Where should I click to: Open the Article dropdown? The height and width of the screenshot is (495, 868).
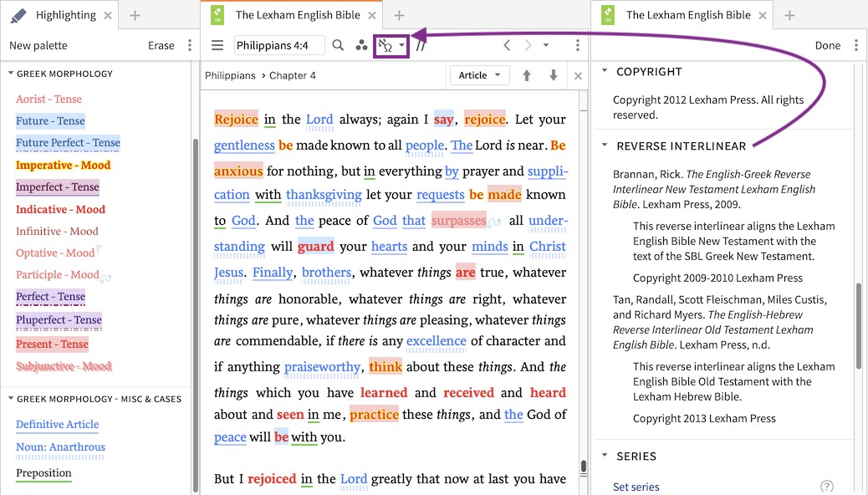(479, 75)
